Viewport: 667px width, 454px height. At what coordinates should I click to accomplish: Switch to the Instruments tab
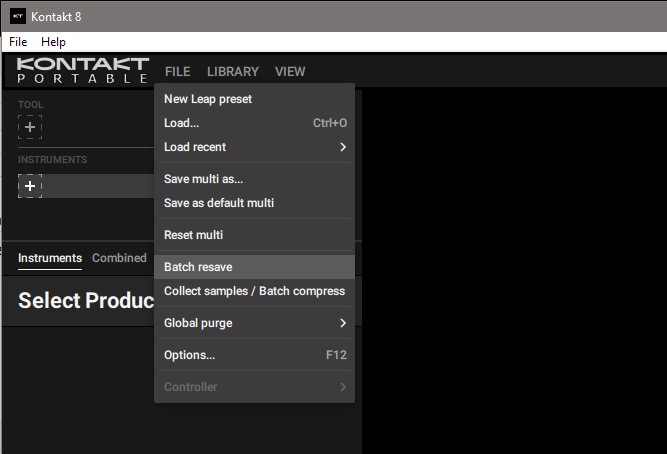tap(50, 258)
